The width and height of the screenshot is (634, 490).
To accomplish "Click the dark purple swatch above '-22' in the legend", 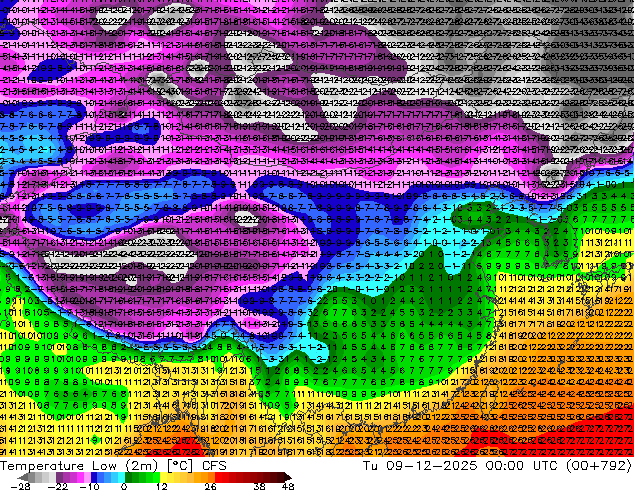I will pyautogui.click(x=59, y=477).
